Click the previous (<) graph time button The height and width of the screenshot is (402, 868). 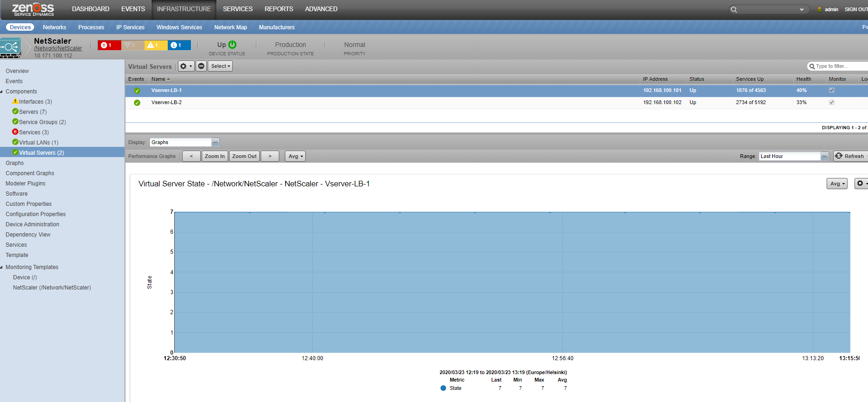point(191,156)
